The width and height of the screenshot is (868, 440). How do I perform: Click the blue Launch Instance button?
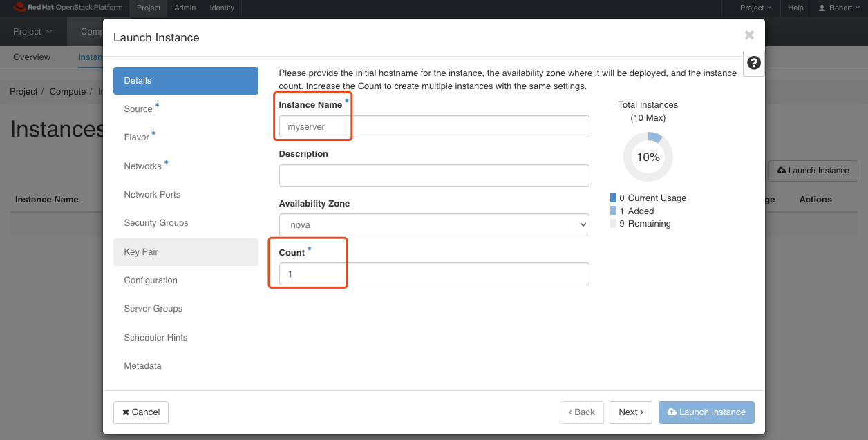(x=706, y=412)
